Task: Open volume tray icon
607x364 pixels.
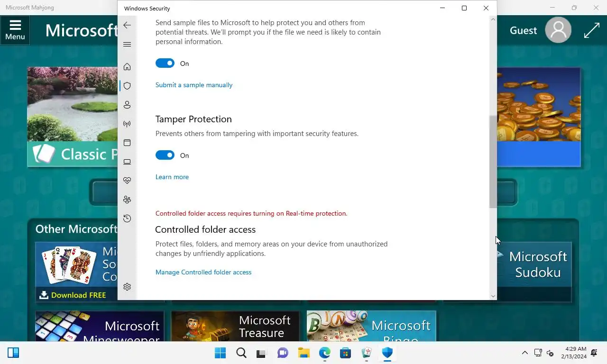Action: point(550,353)
